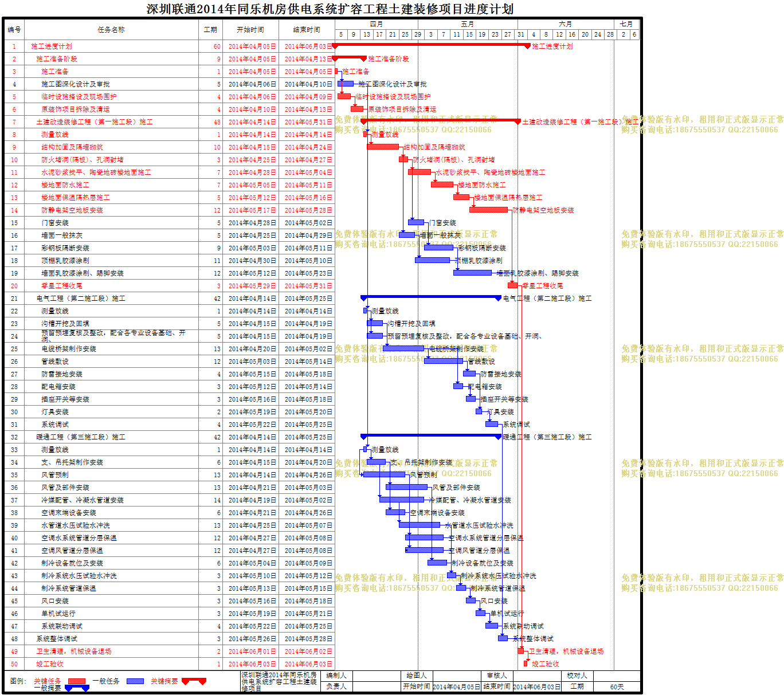Select 电缆桥架制作安装 in the task name column
This screenshot has height=695, width=784.
[69, 349]
